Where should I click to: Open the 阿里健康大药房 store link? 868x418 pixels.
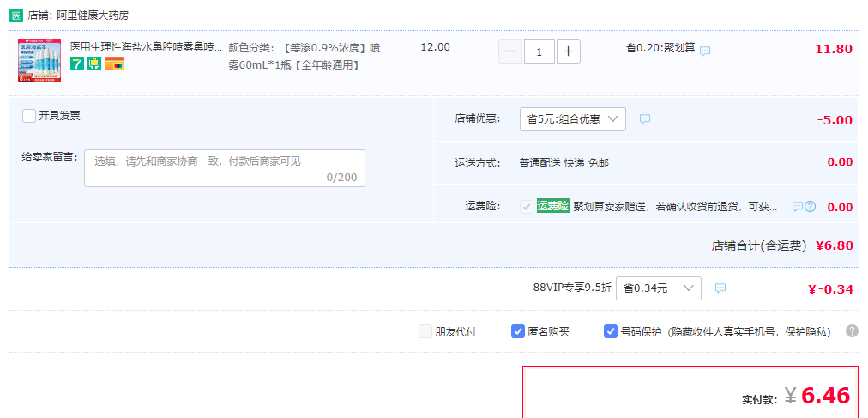[x=91, y=15]
